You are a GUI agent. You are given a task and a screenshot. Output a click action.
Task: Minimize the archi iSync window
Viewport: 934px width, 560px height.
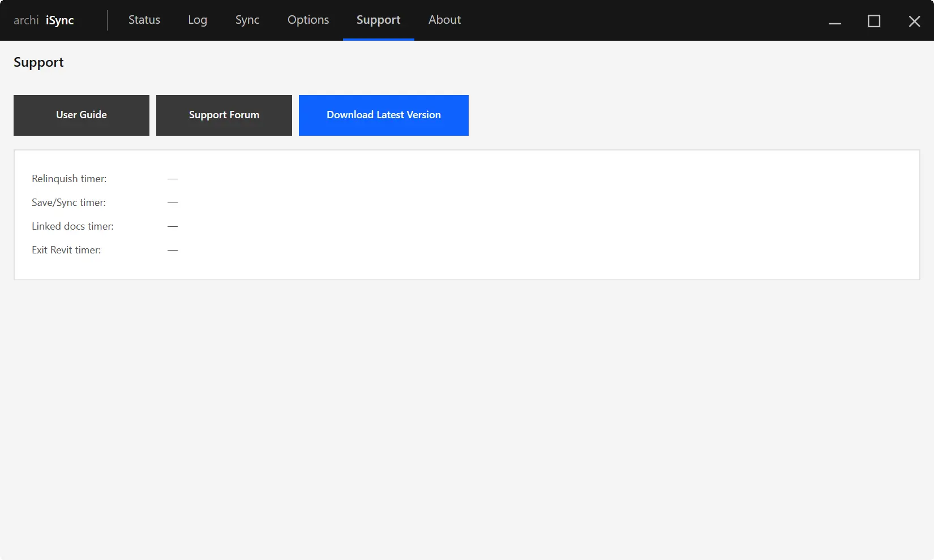coord(834,21)
